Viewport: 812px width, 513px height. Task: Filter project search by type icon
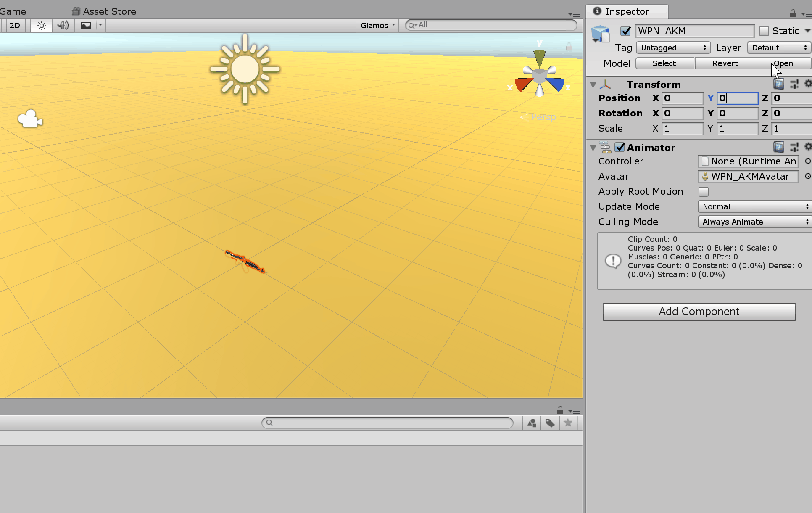coord(532,423)
